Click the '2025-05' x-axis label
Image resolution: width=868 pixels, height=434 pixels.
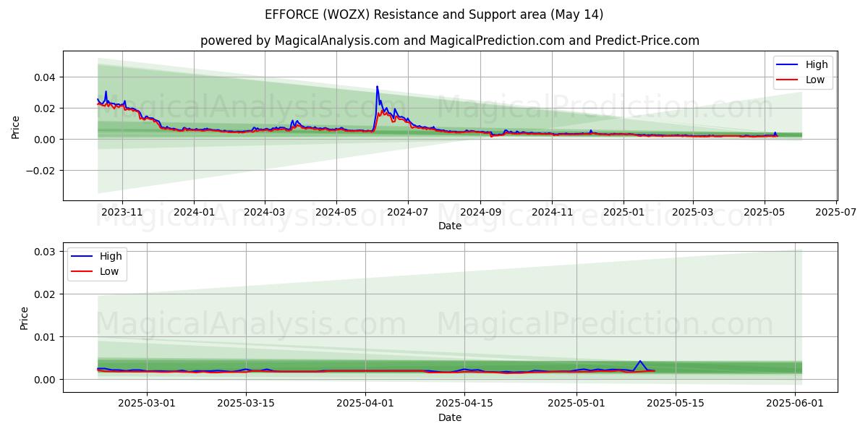click(765, 212)
